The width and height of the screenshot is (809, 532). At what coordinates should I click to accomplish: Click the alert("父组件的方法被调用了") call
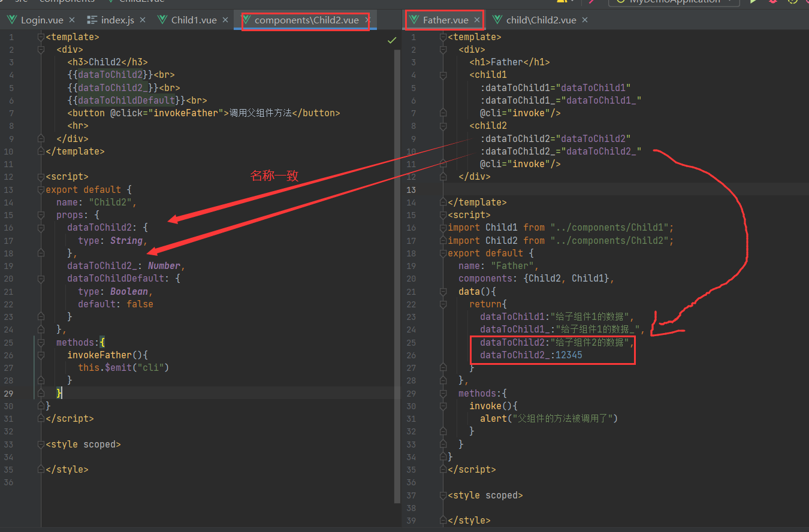549,418
